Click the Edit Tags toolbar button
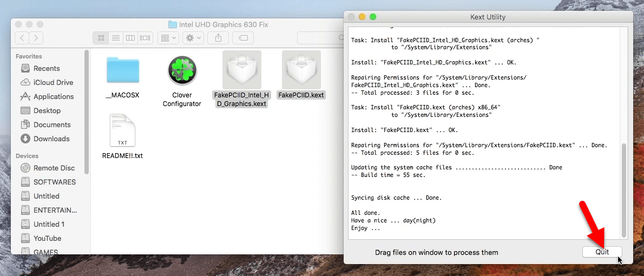 (x=243, y=38)
